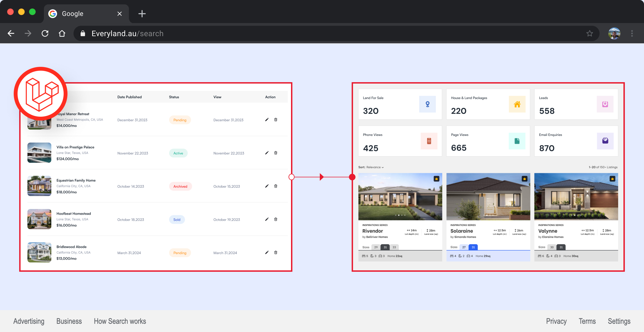Open a new browser tab

point(142,14)
